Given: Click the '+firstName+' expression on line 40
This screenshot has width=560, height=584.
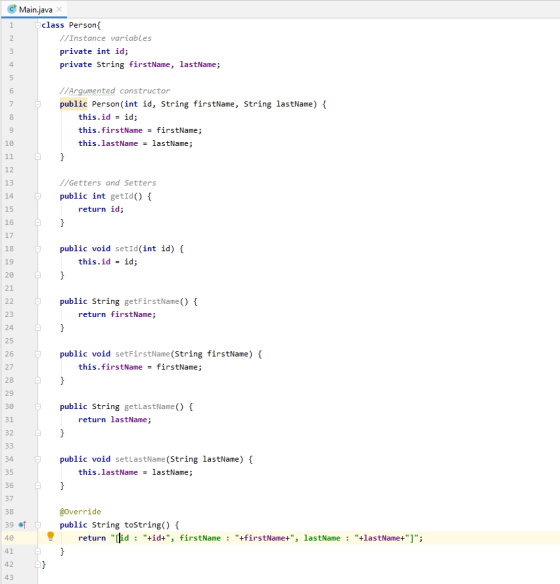Looking at the screenshot, I should pos(264,538).
